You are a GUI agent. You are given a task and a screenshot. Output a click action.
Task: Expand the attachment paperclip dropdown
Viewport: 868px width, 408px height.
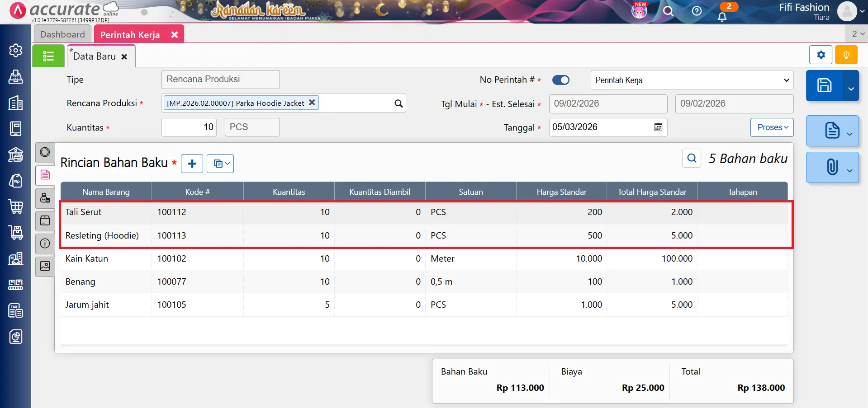click(849, 170)
